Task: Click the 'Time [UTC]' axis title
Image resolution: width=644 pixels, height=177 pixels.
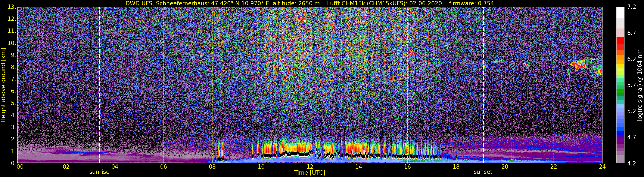Action: tap(310, 173)
